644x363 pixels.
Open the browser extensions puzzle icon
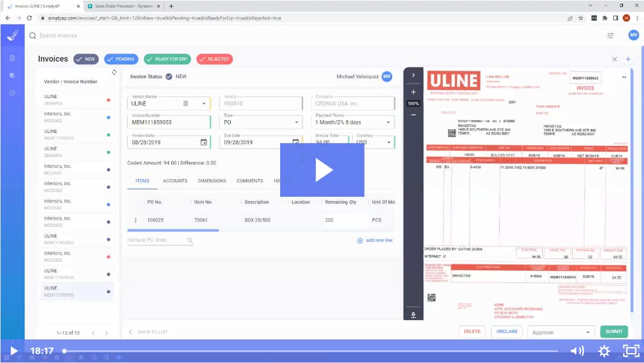(x=605, y=18)
